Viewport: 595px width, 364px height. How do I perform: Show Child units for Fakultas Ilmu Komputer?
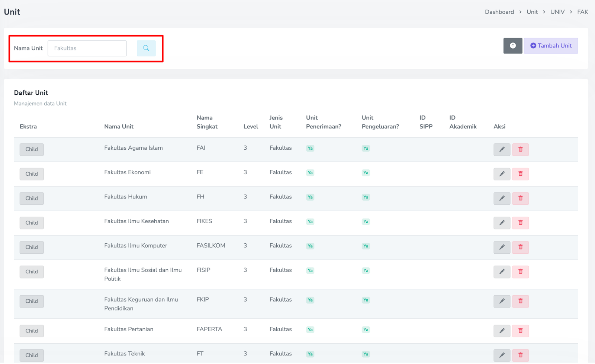[x=32, y=247]
